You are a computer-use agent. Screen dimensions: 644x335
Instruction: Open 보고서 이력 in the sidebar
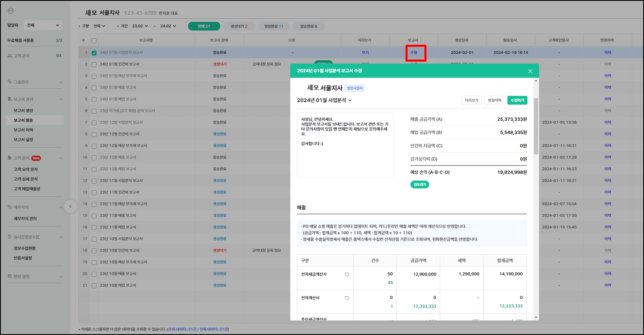[23, 130]
